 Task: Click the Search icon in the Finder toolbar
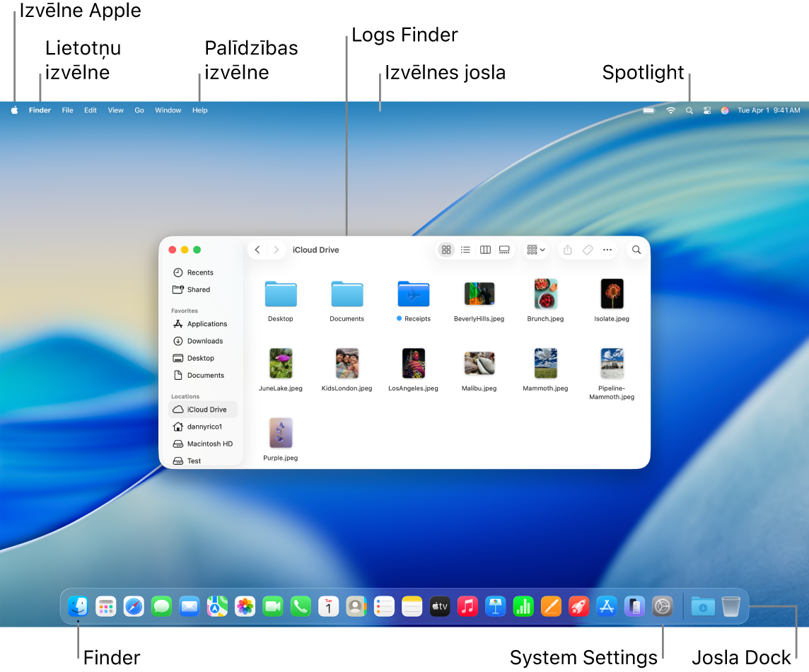[636, 250]
